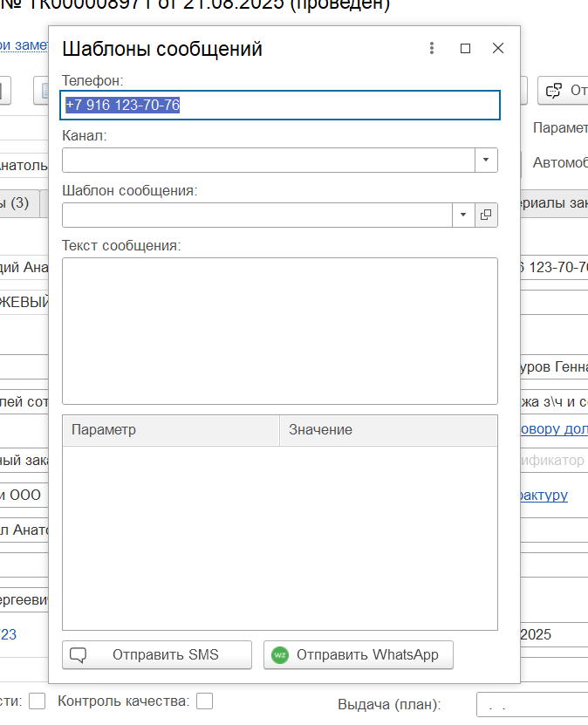Open the dialog's three-dot more actions menu

pyautogui.click(x=432, y=49)
